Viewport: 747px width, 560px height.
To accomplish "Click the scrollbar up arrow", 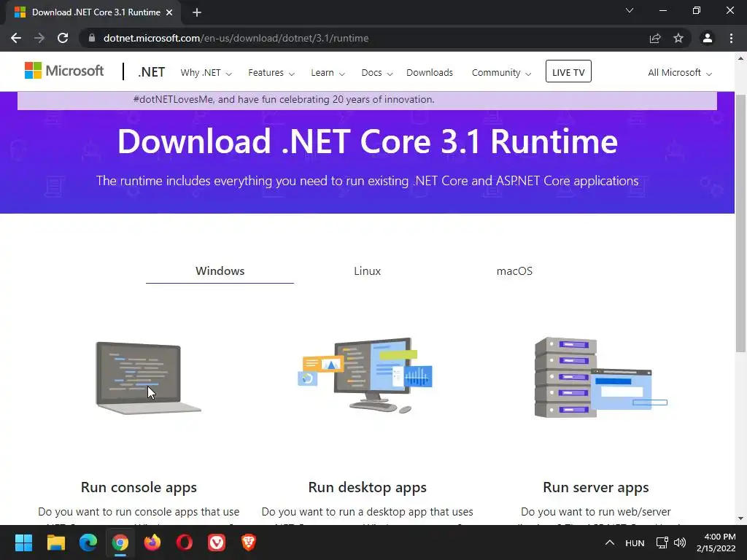I will click(x=740, y=58).
